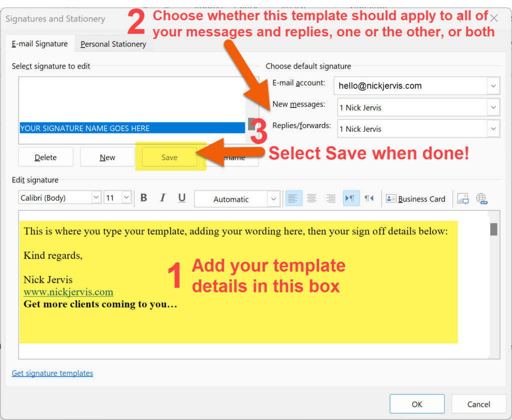
Task: Cancel the Signatures and Stationery dialog
Action: point(478,404)
